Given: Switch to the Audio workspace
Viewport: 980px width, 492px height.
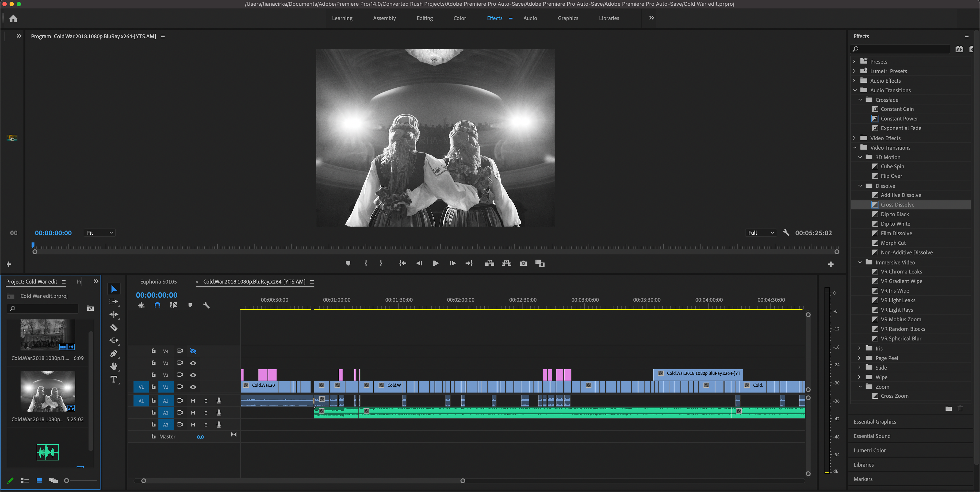Looking at the screenshot, I should pyautogui.click(x=530, y=18).
